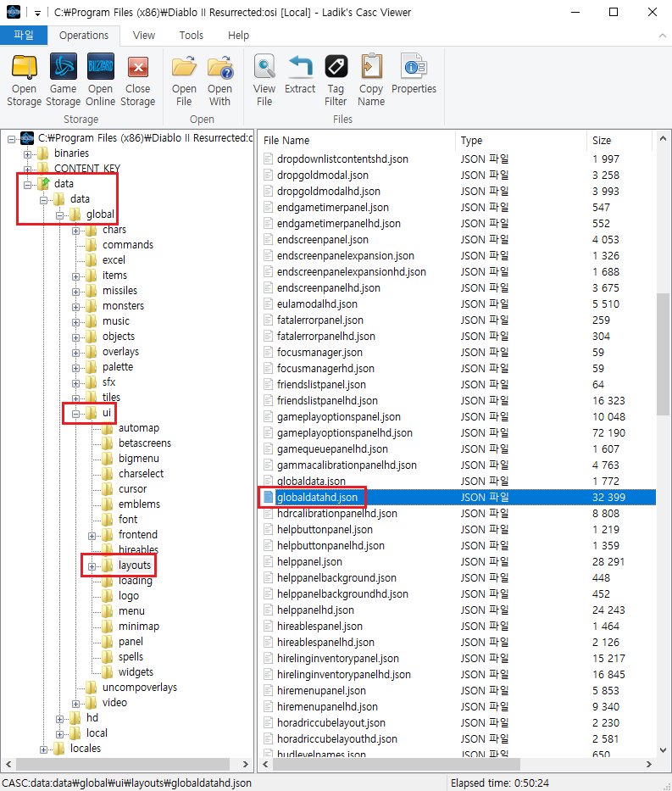Image resolution: width=672 pixels, height=791 pixels.
Task: Select fatalerrorpanel.json file icon
Action: tap(268, 320)
